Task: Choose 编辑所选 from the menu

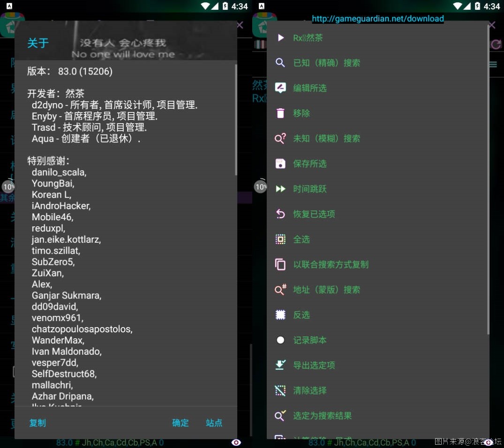Action: tap(310, 88)
